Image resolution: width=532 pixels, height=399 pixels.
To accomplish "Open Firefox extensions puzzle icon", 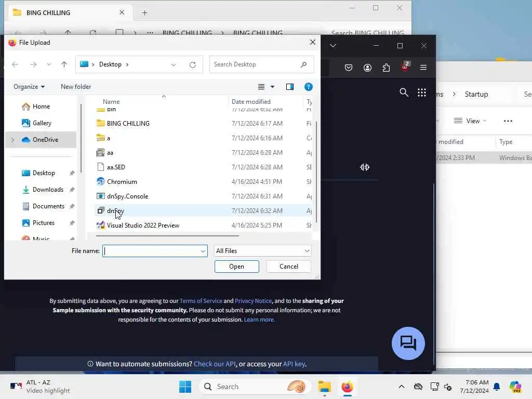I will (386, 68).
